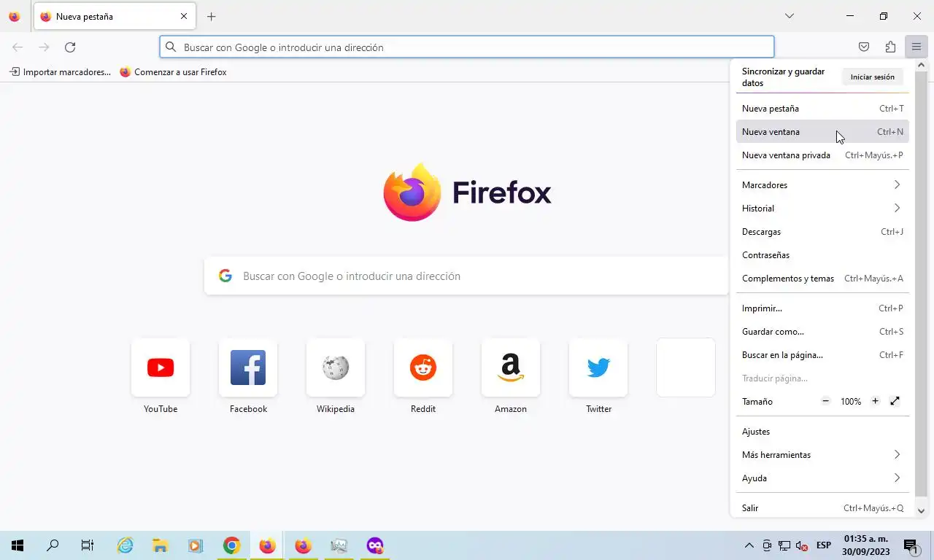Open Comenzar a usar Firefox bookmark
This screenshot has width=934, height=560.
(174, 72)
